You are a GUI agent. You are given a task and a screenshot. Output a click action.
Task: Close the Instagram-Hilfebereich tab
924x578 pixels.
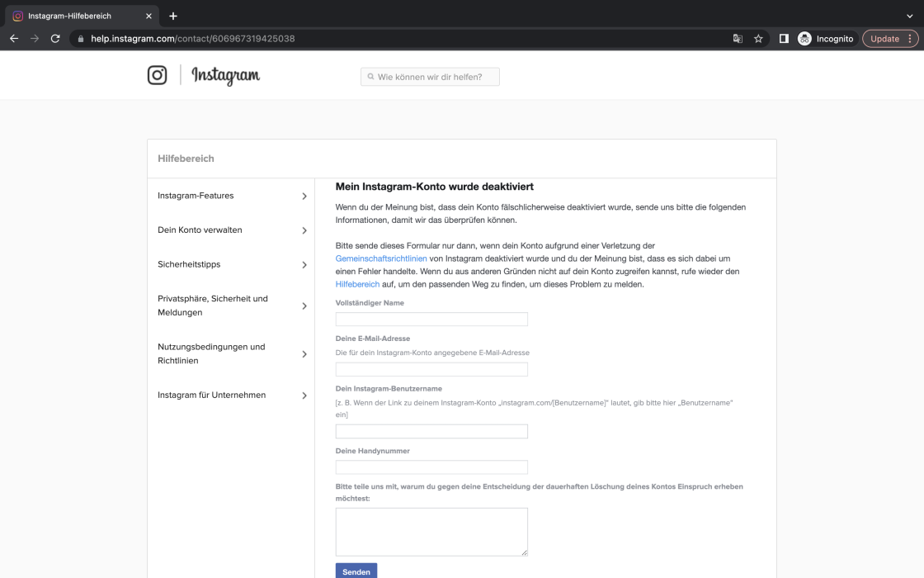click(148, 16)
